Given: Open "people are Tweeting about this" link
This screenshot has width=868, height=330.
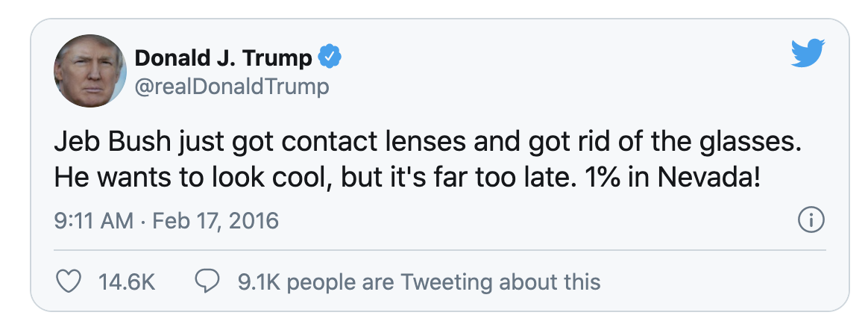Looking at the screenshot, I should tap(444, 282).
